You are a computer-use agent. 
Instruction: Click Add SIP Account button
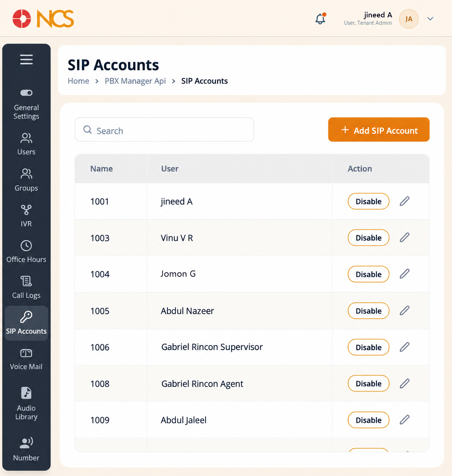click(379, 129)
